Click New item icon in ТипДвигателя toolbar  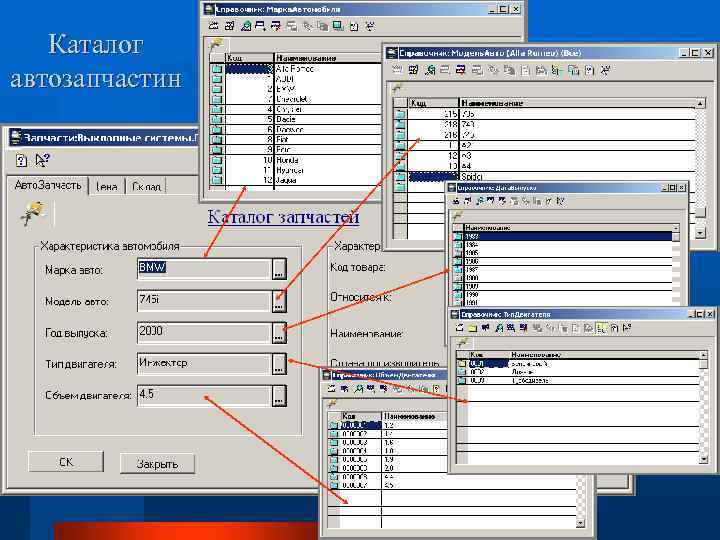(460, 328)
